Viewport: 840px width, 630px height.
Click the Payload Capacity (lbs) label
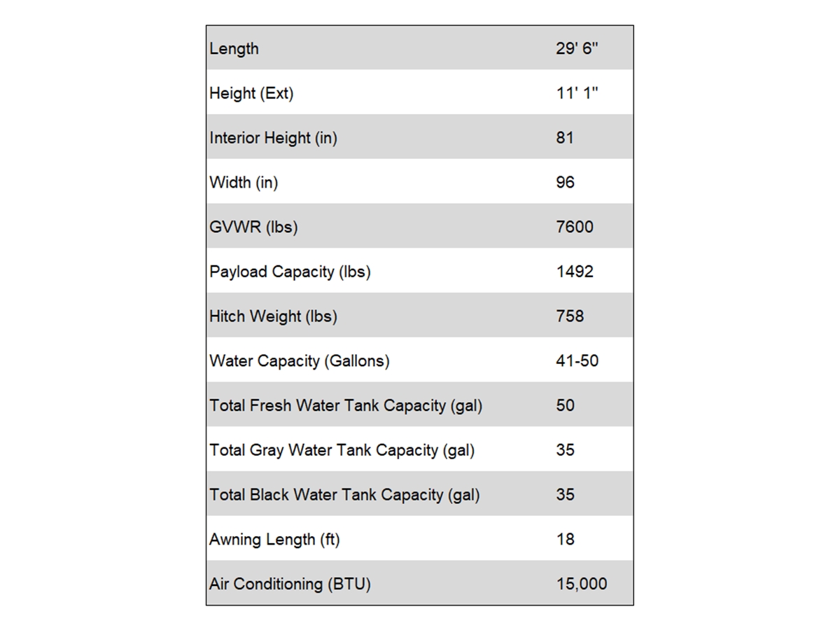[290, 272]
